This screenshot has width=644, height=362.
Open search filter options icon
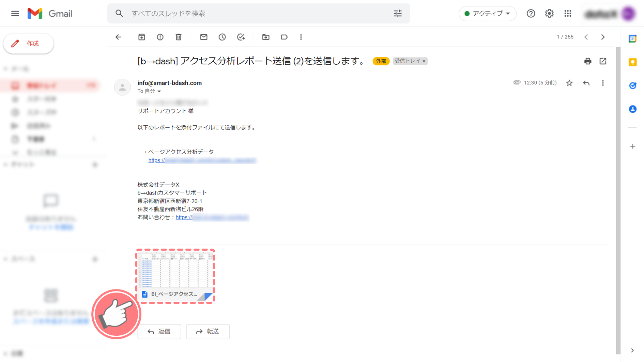tap(398, 13)
